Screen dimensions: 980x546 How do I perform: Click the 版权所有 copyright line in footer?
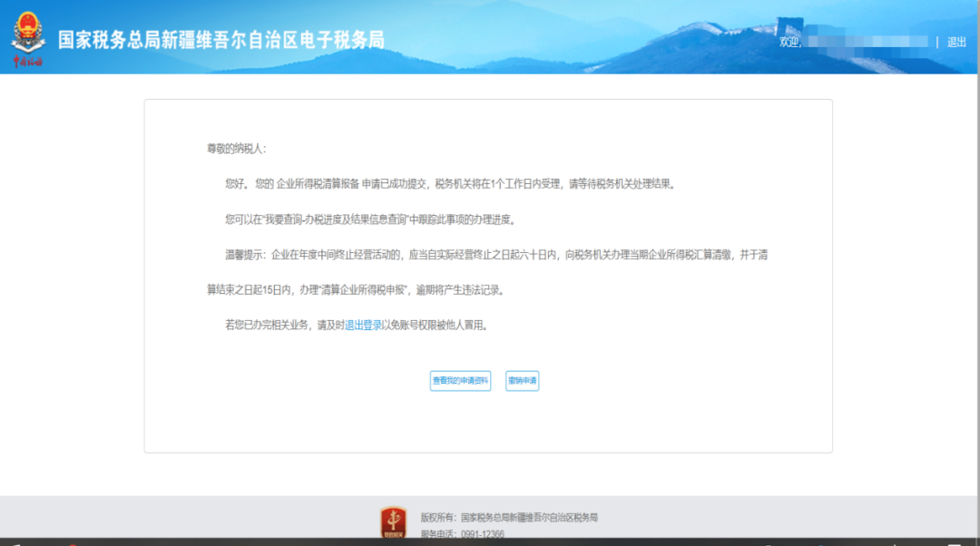click(509, 517)
